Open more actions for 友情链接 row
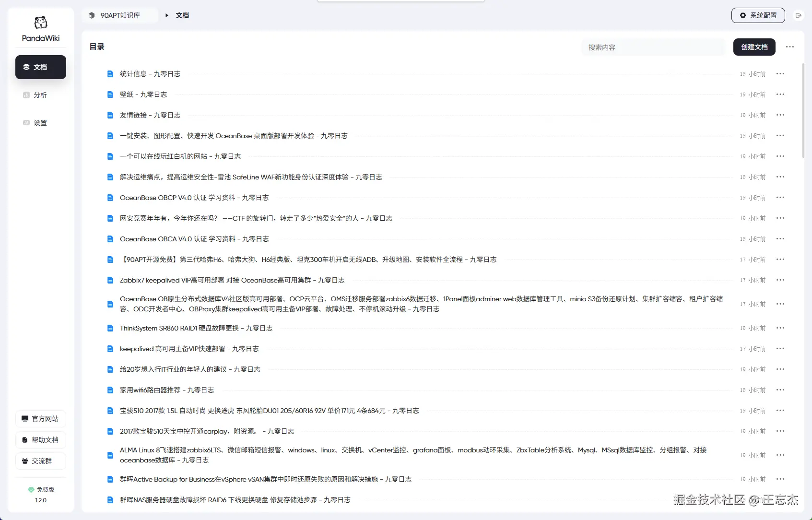 pos(780,115)
